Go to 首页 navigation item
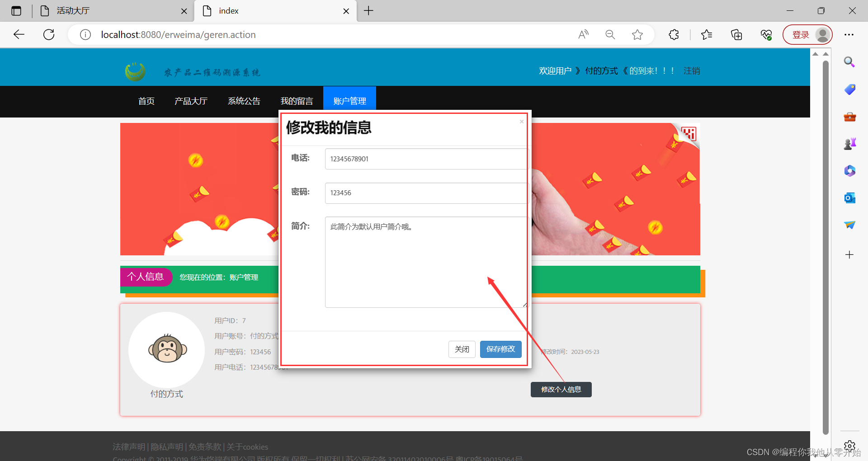 pos(146,101)
